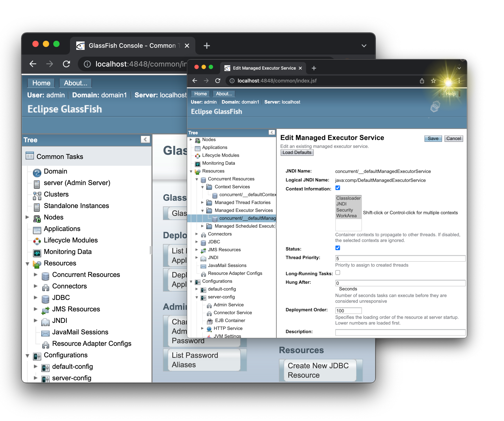This screenshot has height=421, width=504.
Task: Enable the Long-Running Tasks checkbox
Action: [x=338, y=273]
